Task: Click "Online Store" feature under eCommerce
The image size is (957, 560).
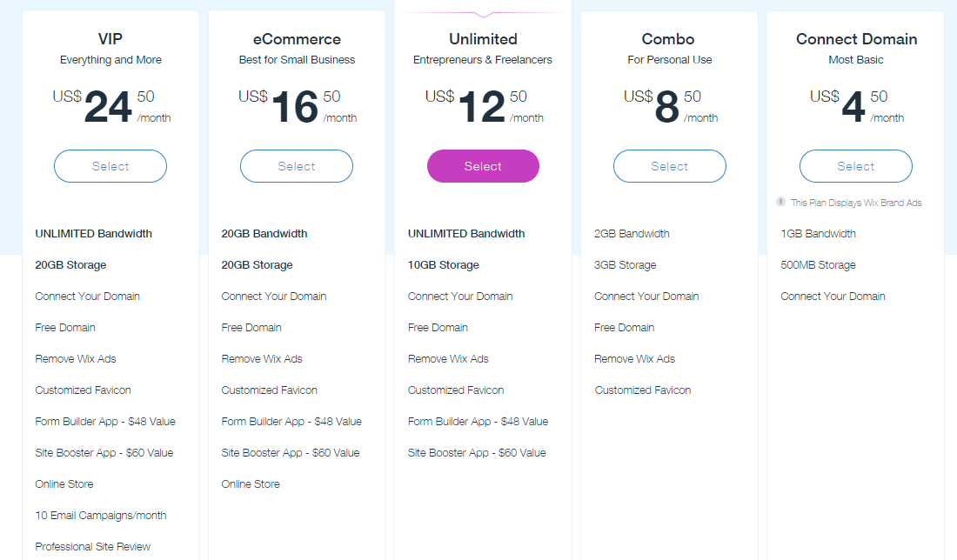Action: (x=251, y=484)
